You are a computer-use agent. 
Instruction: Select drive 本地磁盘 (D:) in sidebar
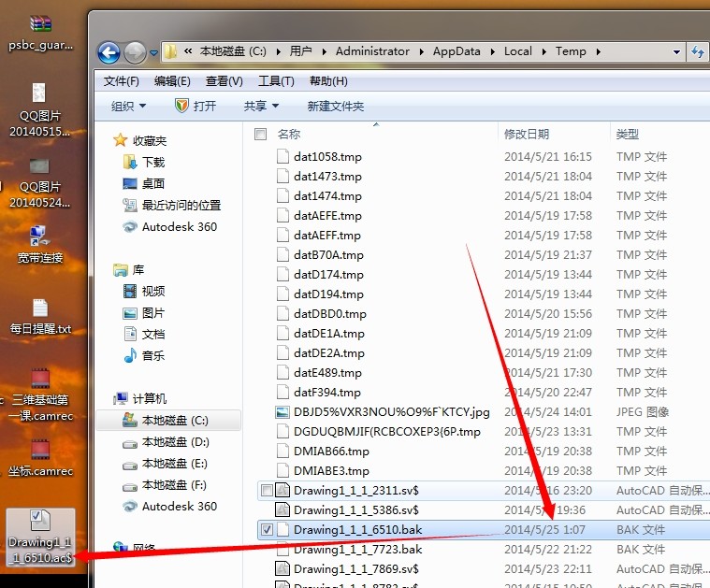(x=175, y=441)
